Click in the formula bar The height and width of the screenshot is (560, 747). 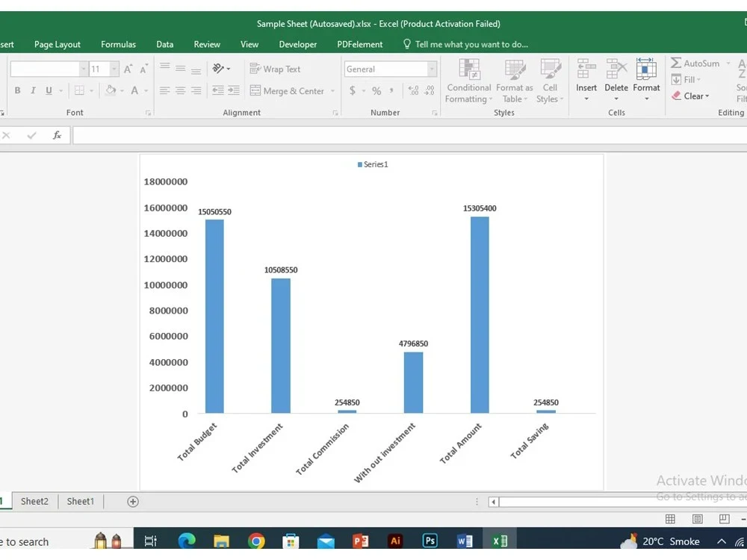(x=409, y=135)
